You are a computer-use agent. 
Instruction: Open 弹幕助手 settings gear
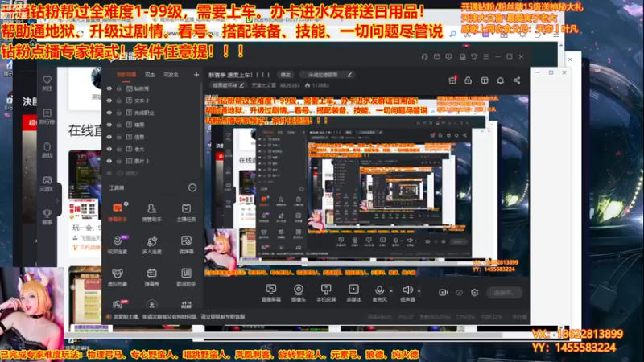pos(126,204)
